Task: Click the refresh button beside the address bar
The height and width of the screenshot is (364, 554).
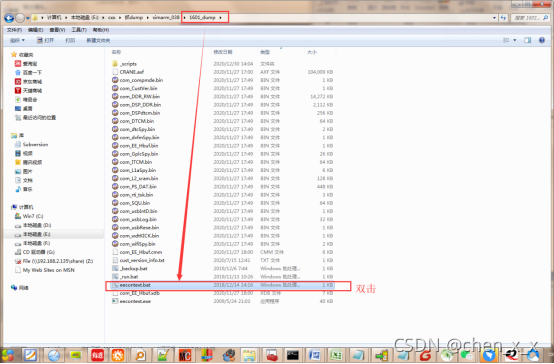Action: [503, 18]
